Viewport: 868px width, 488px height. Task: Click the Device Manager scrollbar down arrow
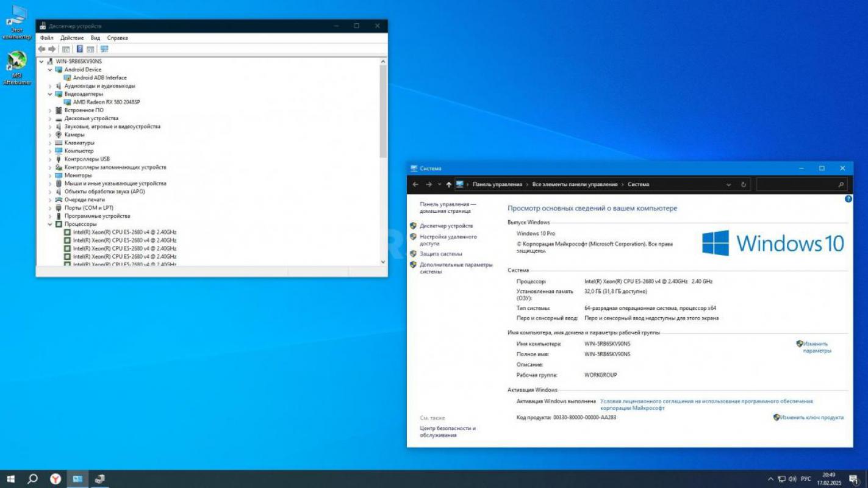click(383, 262)
